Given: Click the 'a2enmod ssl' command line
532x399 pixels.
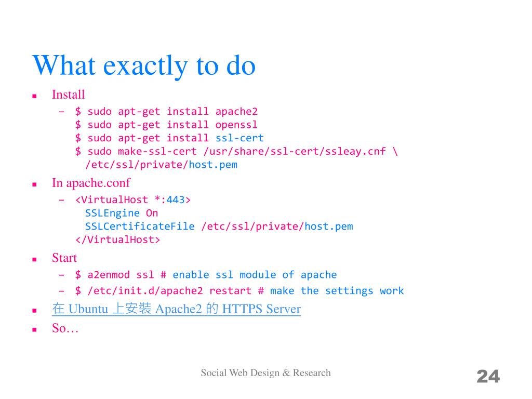Looking at the screenshot, I should click(206, 274).
